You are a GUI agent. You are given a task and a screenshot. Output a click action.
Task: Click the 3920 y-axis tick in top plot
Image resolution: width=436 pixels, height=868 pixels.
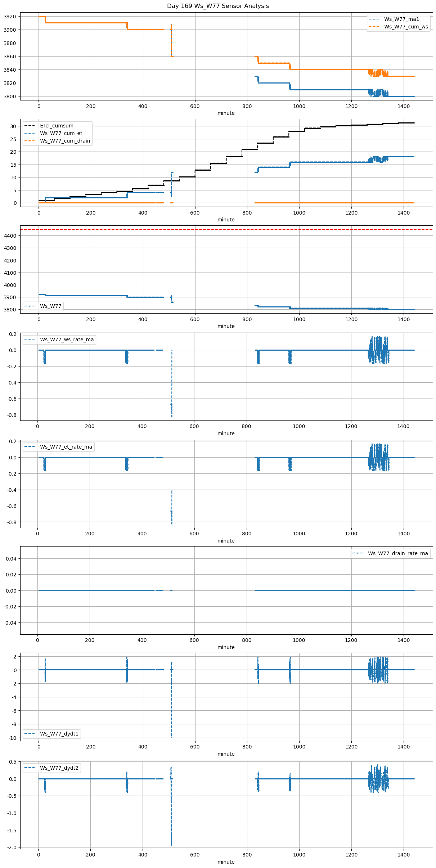(x=10, y=17)
